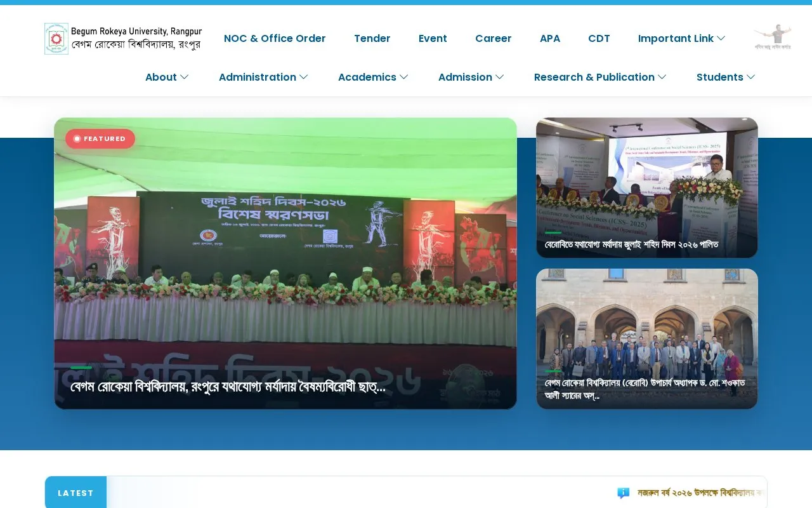Click the university name text in header
The width and height of the screenshot is (812, 508).
136,39
